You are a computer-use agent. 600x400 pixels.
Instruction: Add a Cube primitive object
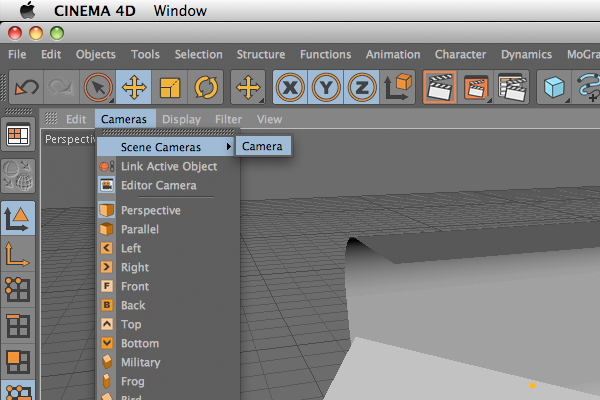554,87
